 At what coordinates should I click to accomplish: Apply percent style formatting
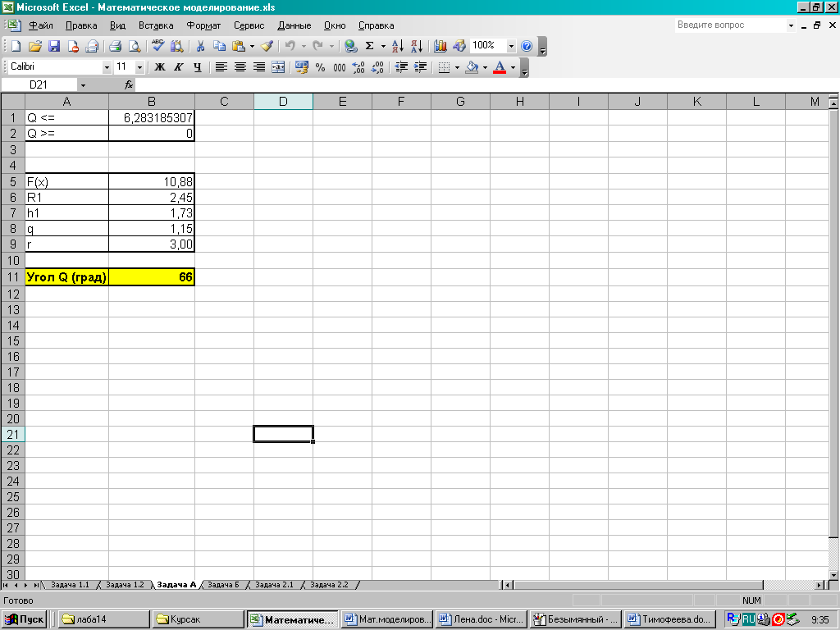(321, 67)
